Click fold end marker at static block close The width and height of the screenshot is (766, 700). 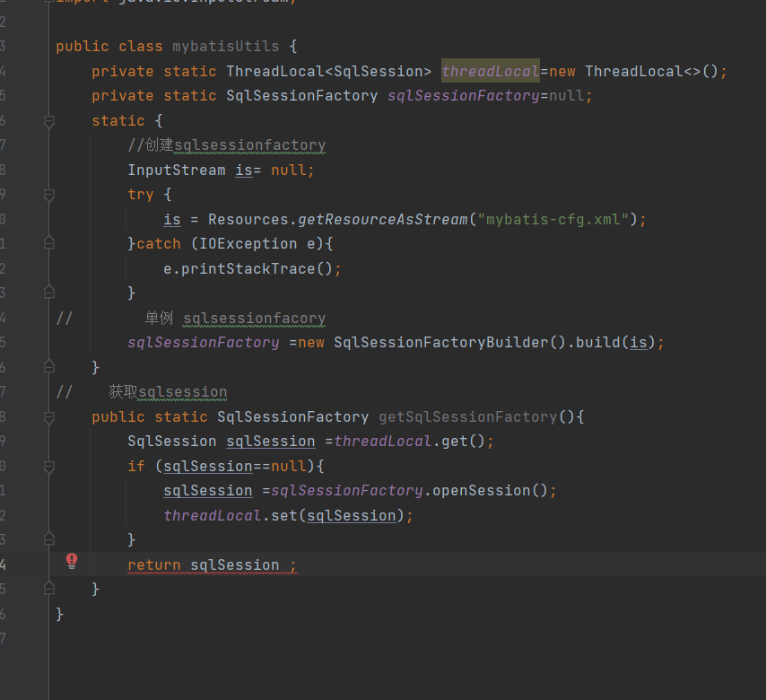[48, 366]
